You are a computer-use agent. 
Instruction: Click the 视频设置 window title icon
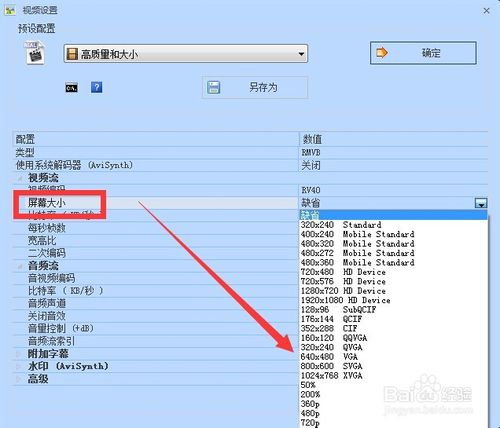(10, 10)
